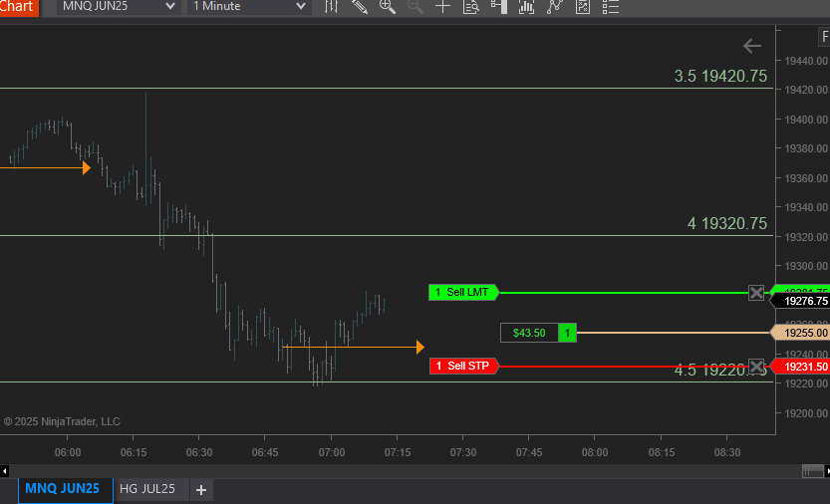This screenshot has height=504, width=830.
Task: Add a new chart tab with plus
Action: point(201,490)
